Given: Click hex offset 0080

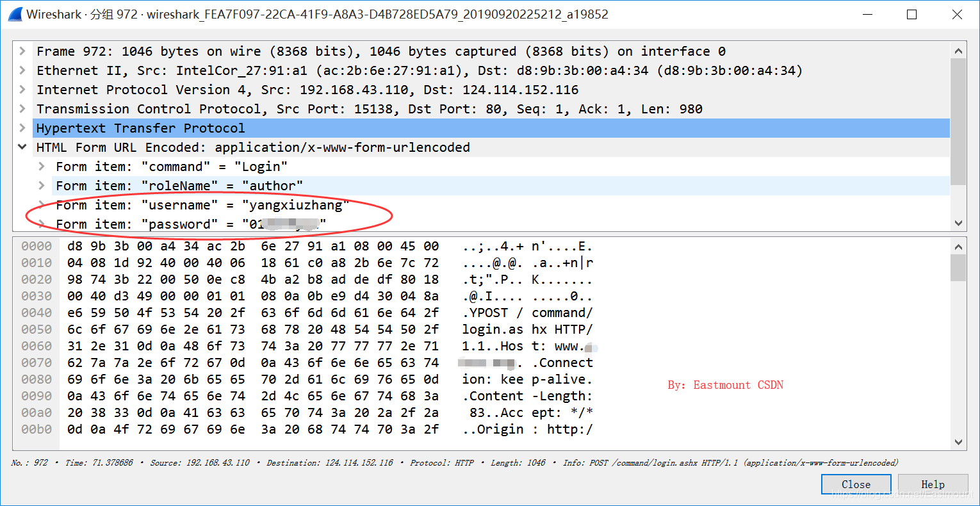Looking at the screenshot, I should (x=37, y=379).
